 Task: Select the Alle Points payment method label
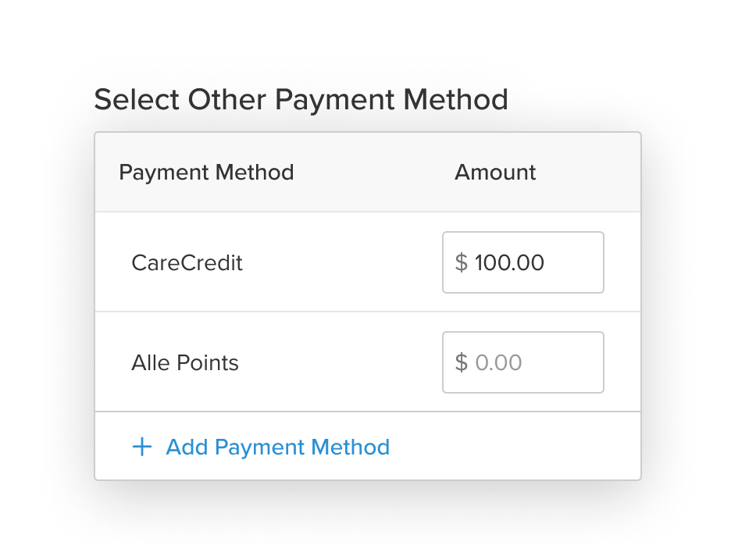(184, 362)
